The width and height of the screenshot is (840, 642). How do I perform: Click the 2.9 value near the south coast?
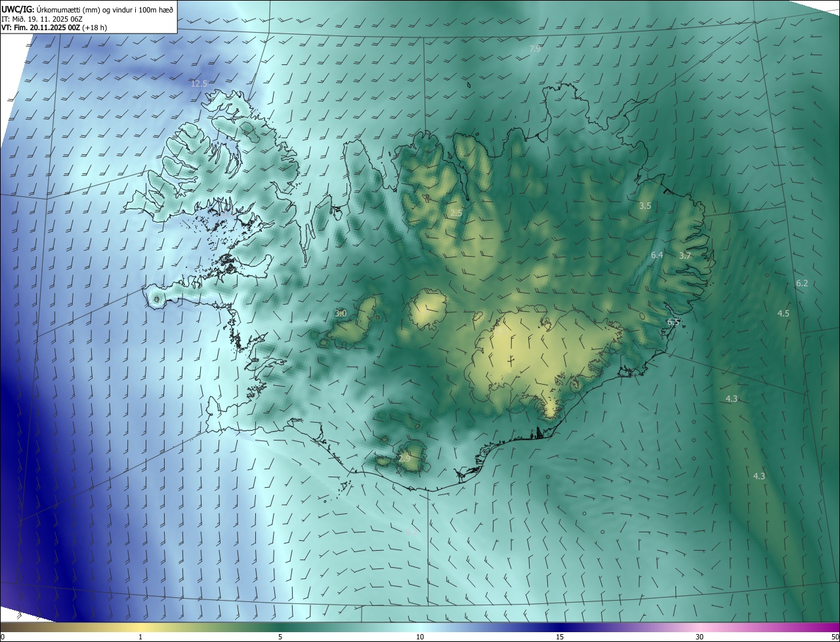pos(404,458)
